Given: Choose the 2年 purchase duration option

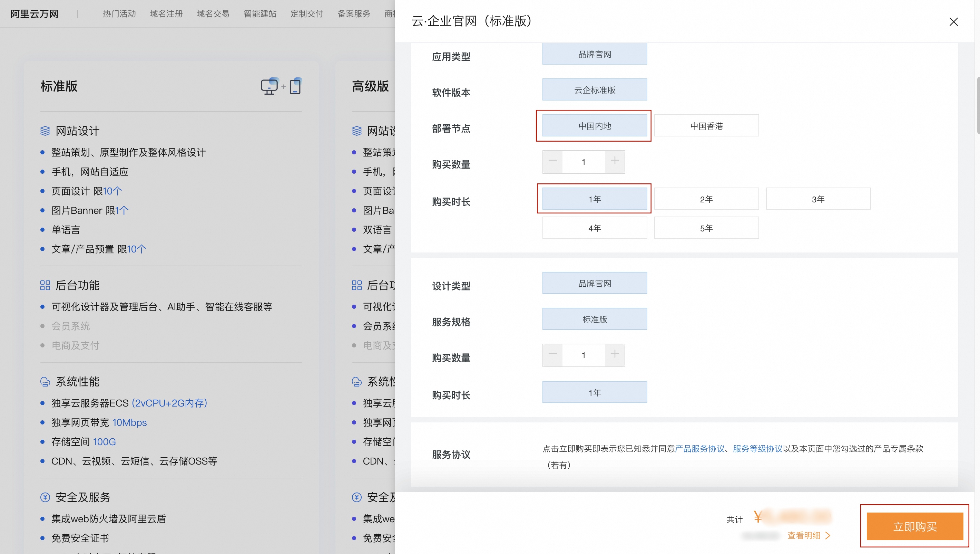Looking at the screenshot, I should point(706,198).
